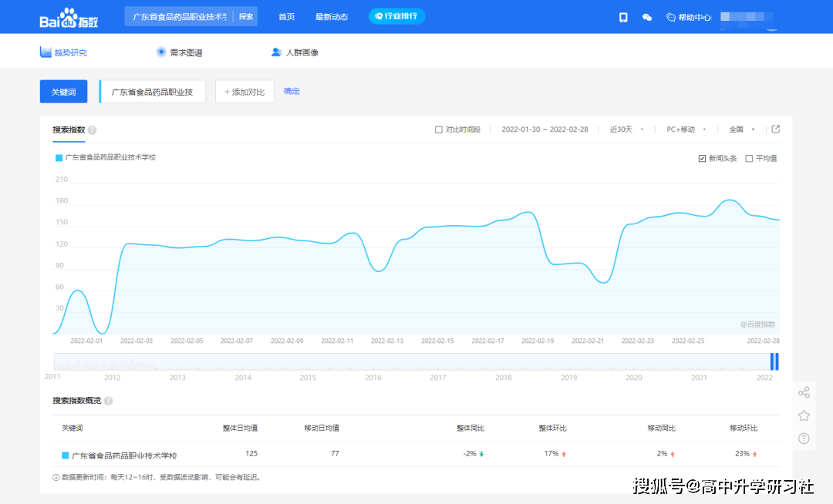Click question mark icon in right sidebar

coord(804,438)
